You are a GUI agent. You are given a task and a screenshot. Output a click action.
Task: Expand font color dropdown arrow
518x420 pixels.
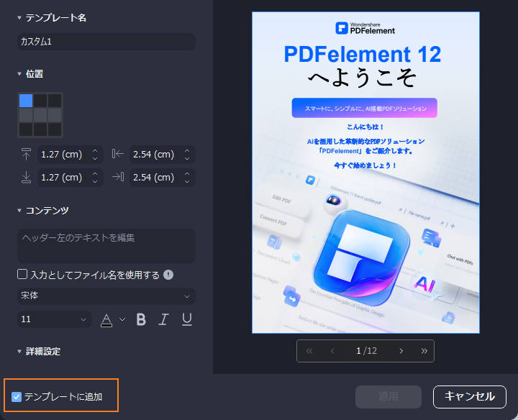pyautogui.click(x=122, y=319)
